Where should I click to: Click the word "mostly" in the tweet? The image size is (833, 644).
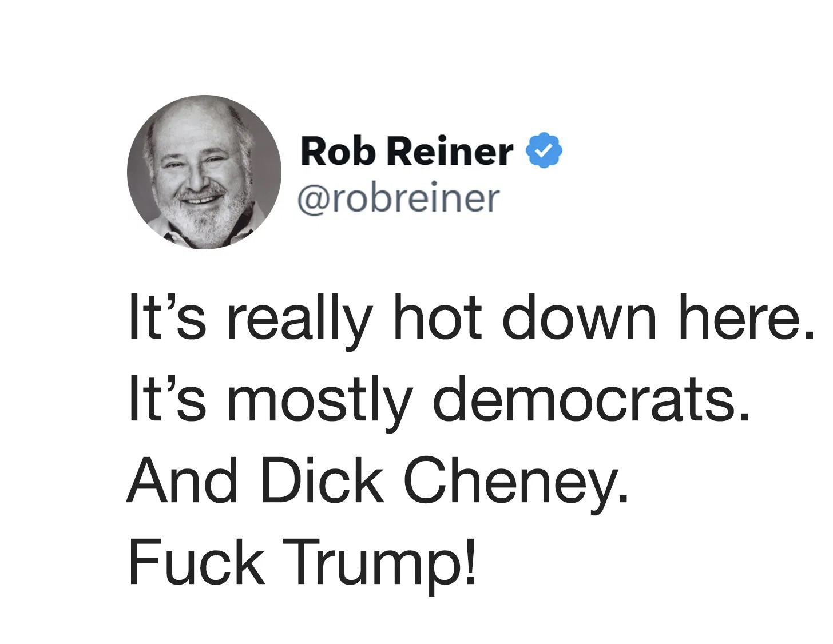319,400
